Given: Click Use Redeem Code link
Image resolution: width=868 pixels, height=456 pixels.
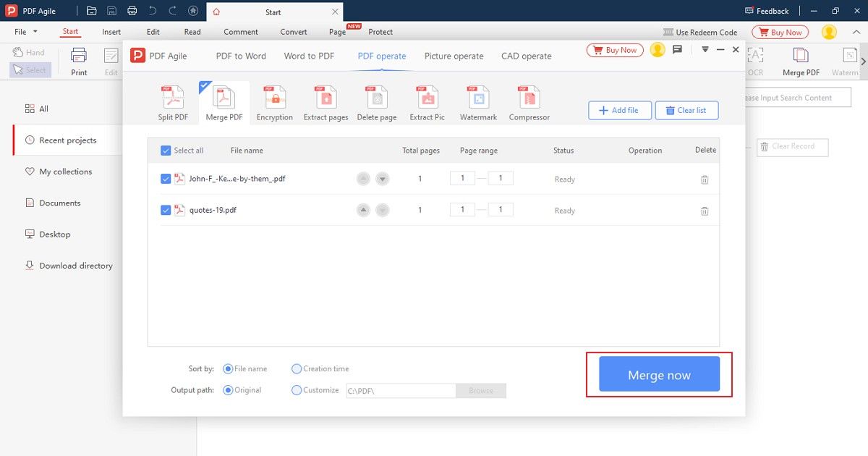Looking at the screenshot, I should point(700,32).
